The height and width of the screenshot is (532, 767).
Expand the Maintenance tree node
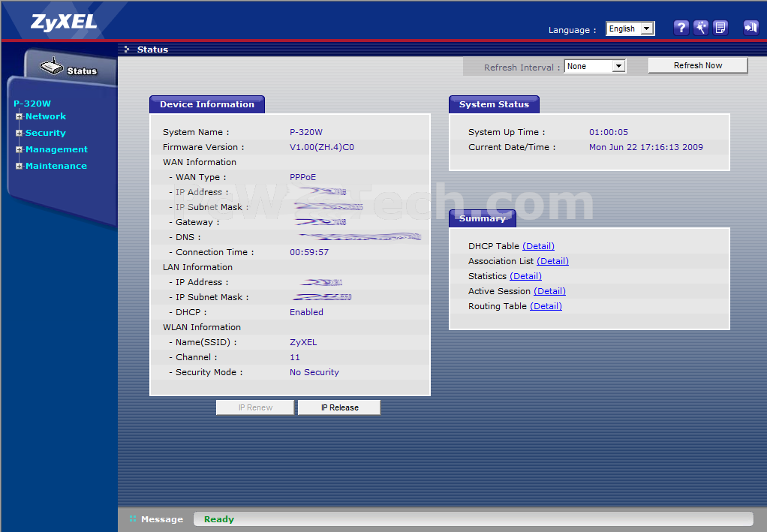[19, 167]
